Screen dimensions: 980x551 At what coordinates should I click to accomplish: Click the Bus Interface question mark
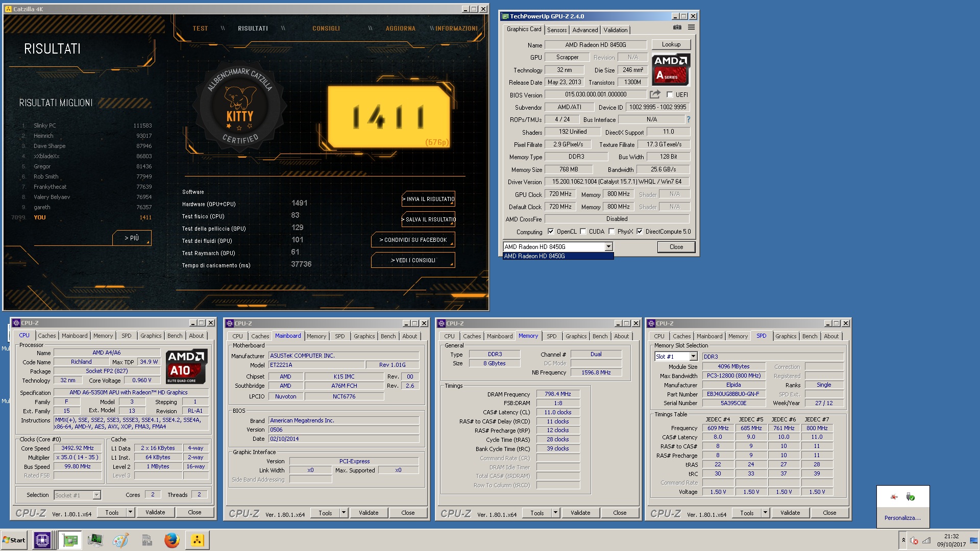[688, 119]
